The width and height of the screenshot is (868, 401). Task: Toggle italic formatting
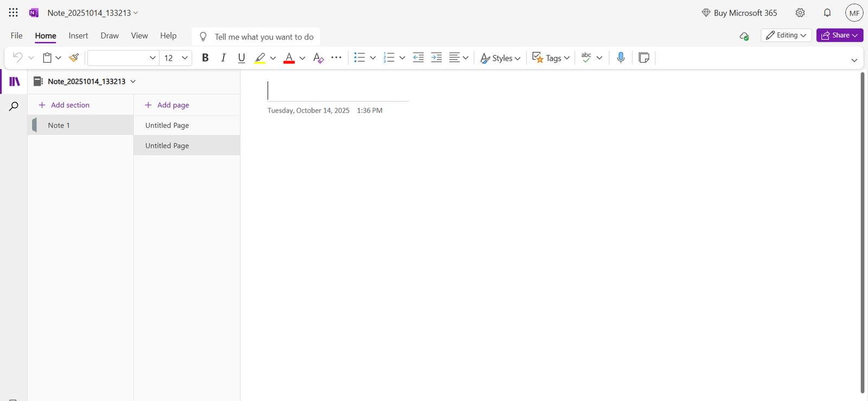tap(223, 57)
